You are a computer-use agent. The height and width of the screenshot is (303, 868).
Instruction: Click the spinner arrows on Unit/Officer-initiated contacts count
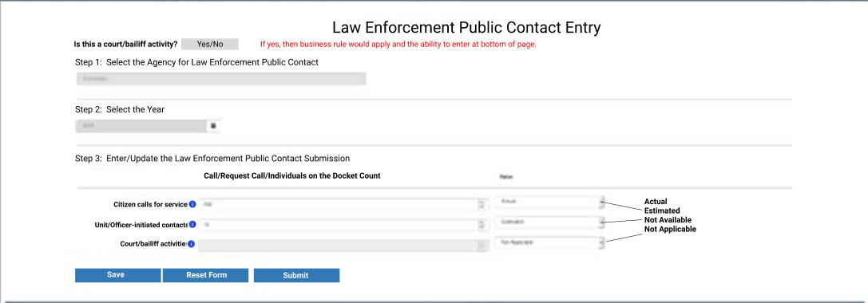pos(482,225)
